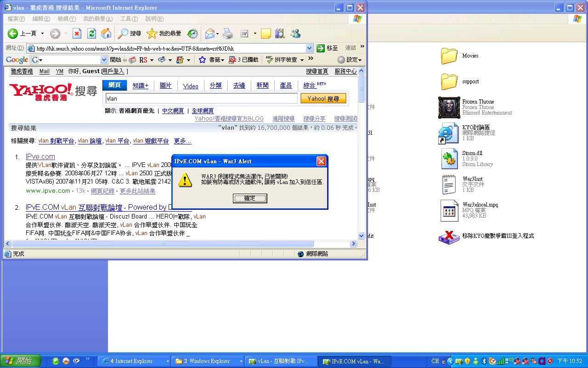Click the Mail envelope toolbar icon
This screenshot has width=588, height=368.
[210, 34]
